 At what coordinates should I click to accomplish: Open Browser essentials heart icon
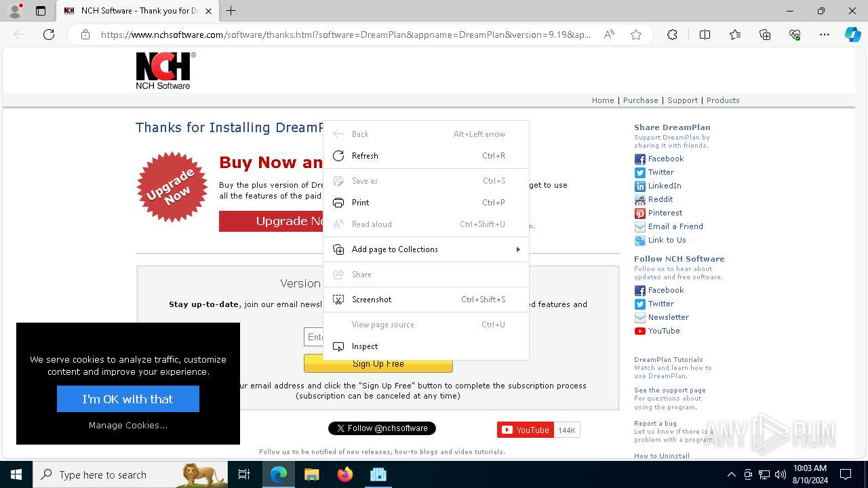click(795, 35)
